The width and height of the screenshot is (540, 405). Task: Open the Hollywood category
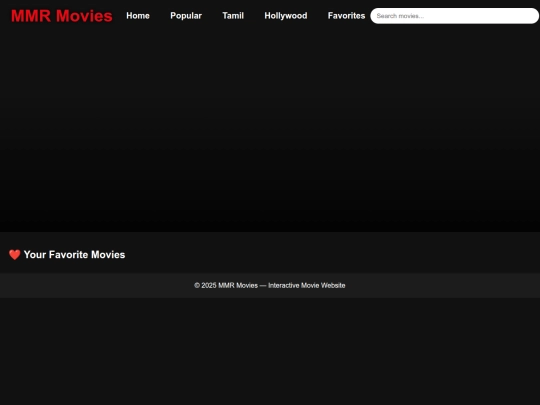pos(286,16)
